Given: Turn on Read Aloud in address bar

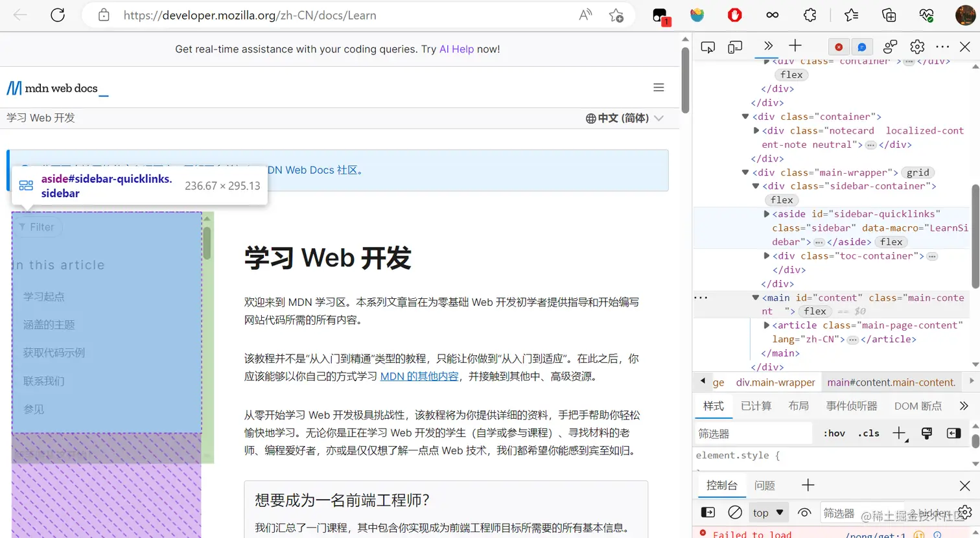Looking at the screenshot, I should pyautogui.click(x=585, y=15).
